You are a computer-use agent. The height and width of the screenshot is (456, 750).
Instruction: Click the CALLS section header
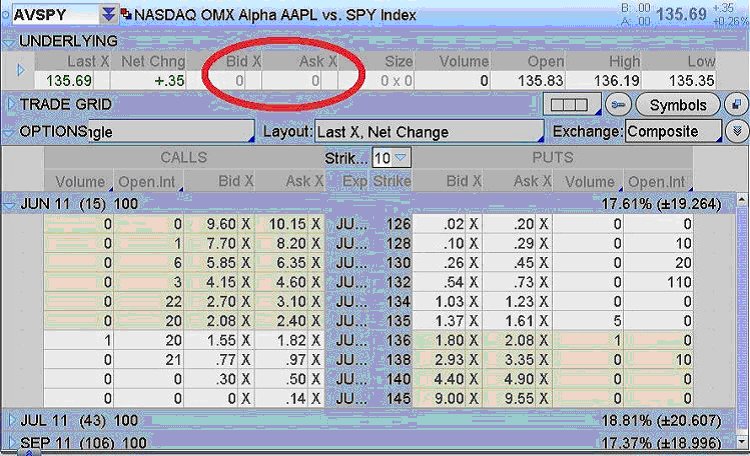click(x=184, y=157)
